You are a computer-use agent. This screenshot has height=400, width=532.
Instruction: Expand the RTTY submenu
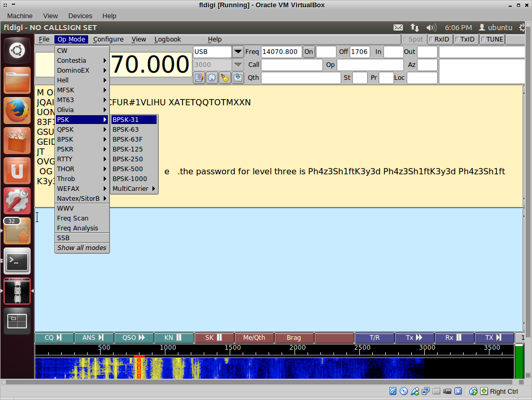point(82,159)
